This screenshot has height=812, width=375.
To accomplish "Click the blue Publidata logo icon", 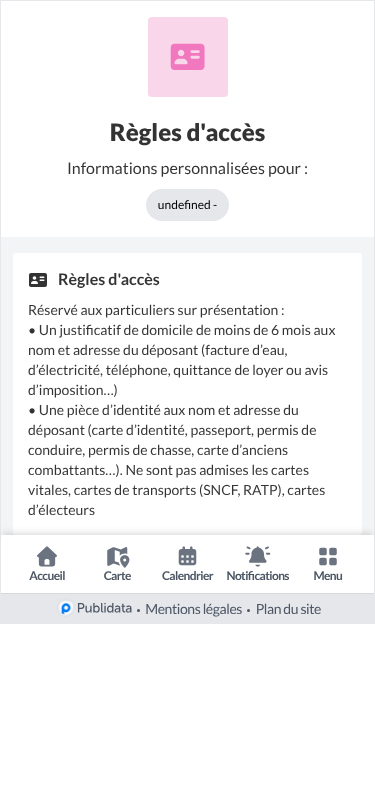I will 66,609.
